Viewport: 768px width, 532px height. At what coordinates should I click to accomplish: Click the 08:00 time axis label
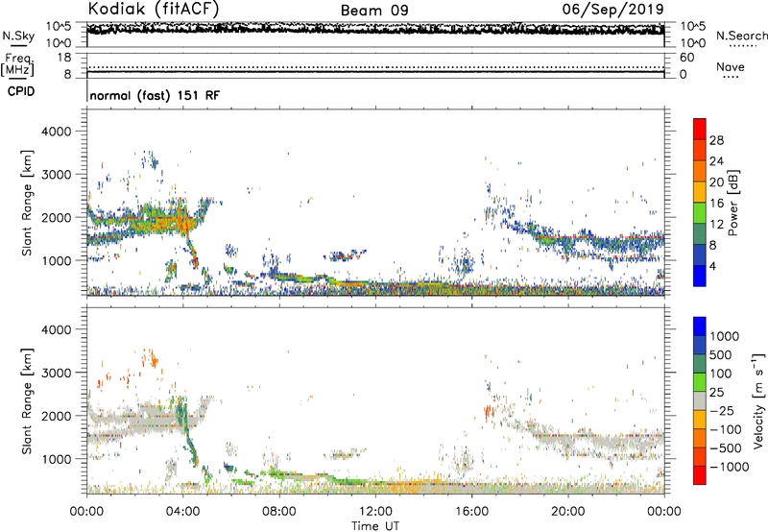[279, 512]
